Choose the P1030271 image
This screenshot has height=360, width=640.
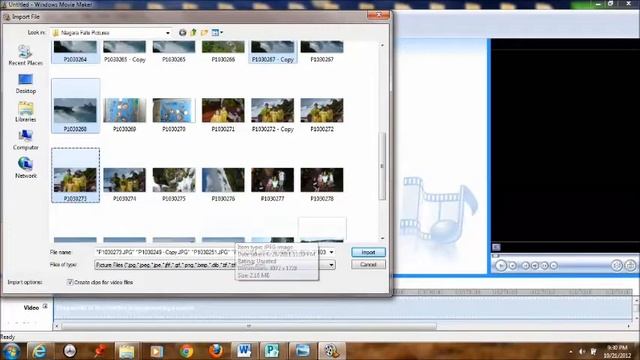point(223,114)
